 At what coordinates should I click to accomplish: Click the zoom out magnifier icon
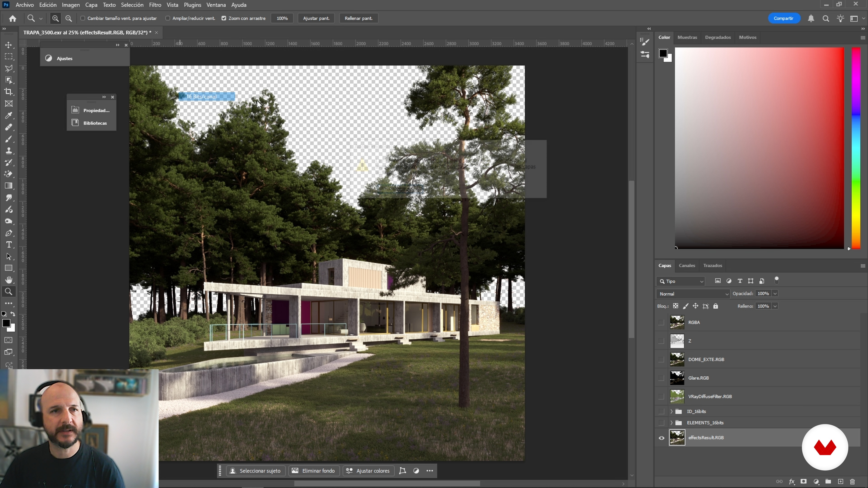(x=68, y=19)
